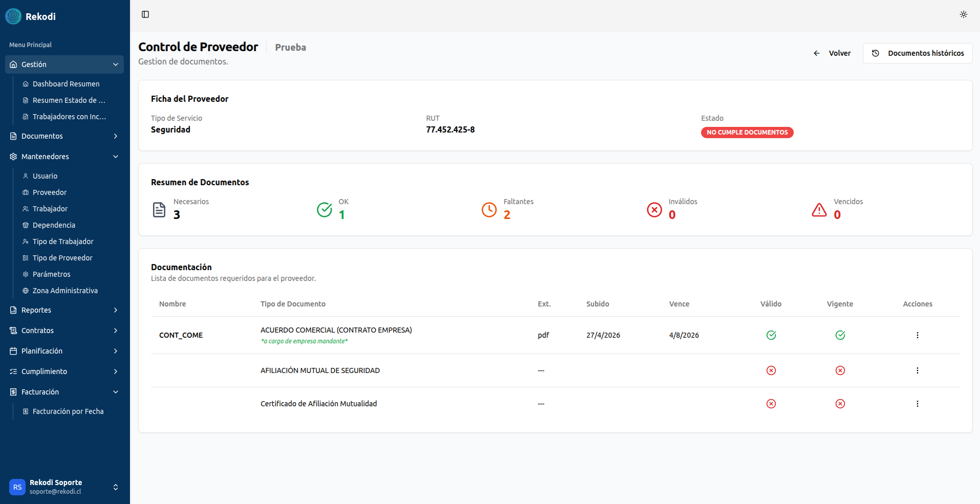Open actions menu for CONT_COME row

(x=918, y=335)
